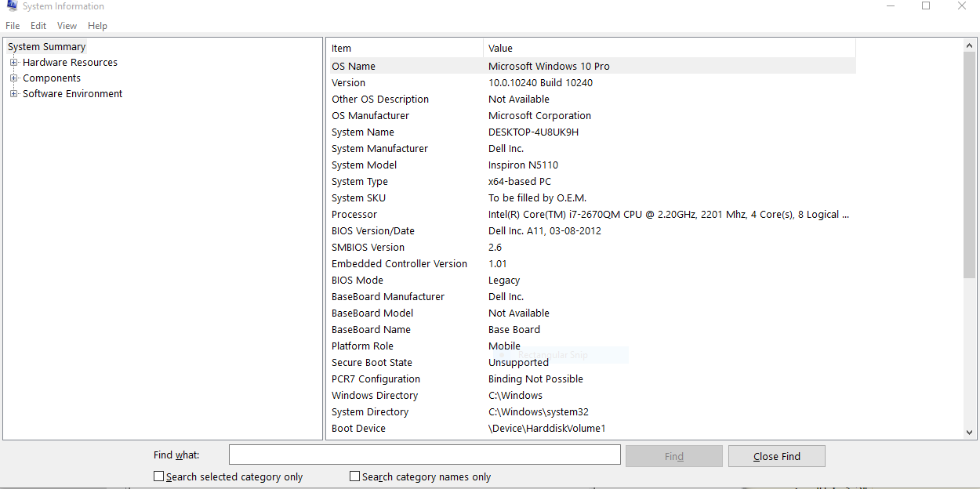Select the Boot Device row
Image resolution: width=980 pixels, height=489 pixels.
click(x=591, y=429)
